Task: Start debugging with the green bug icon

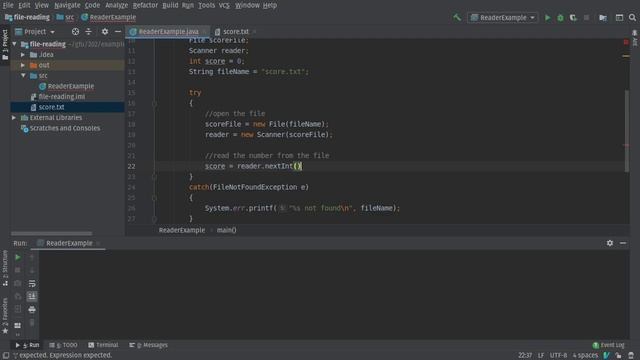Action: click(x=560, y=18)
